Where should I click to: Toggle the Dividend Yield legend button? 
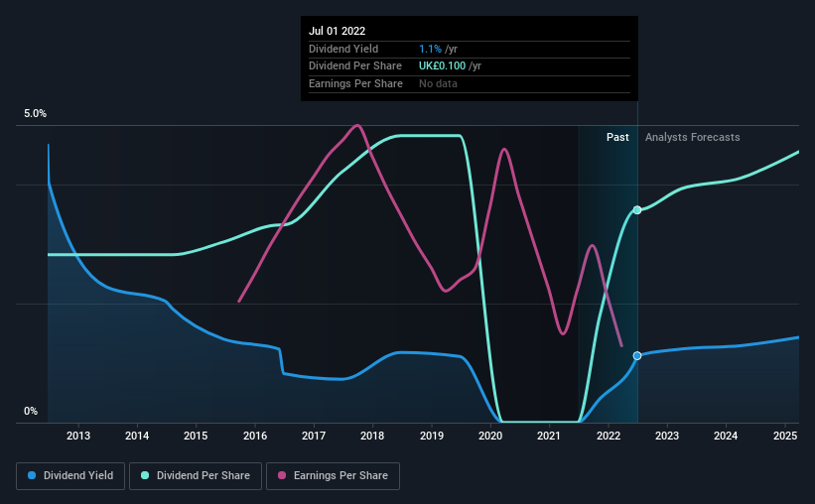coord(70,476)
